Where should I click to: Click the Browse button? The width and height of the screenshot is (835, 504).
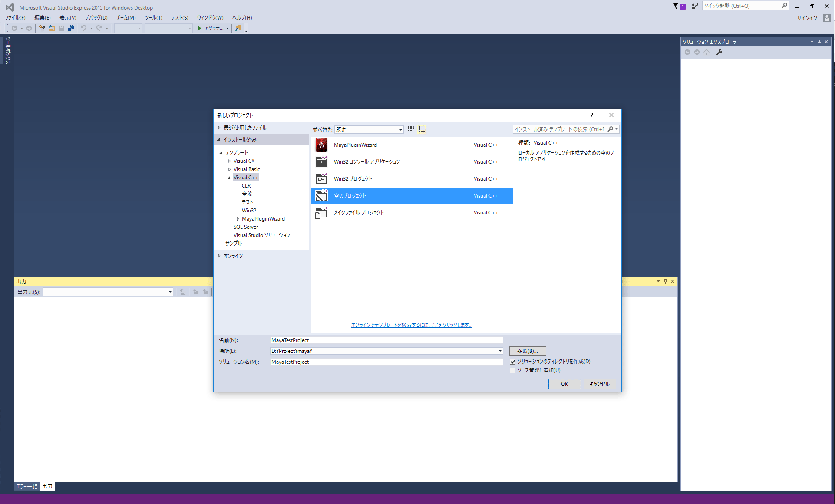click(527, 351)
